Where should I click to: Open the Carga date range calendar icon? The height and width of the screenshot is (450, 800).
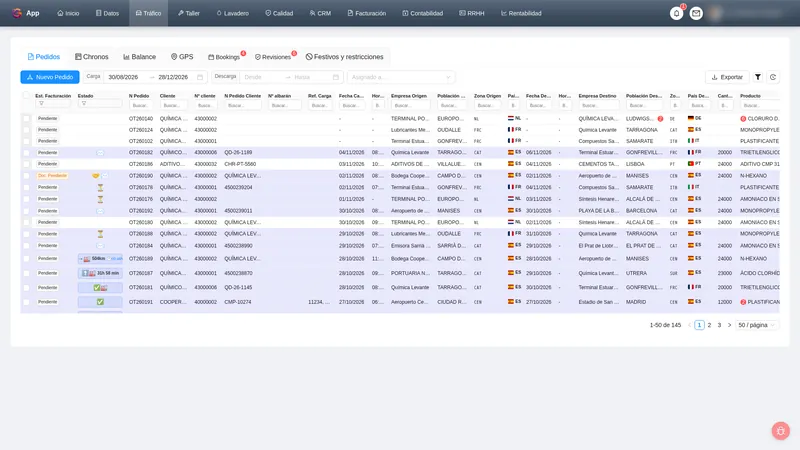pyautogui.click(x=200, y=77)
